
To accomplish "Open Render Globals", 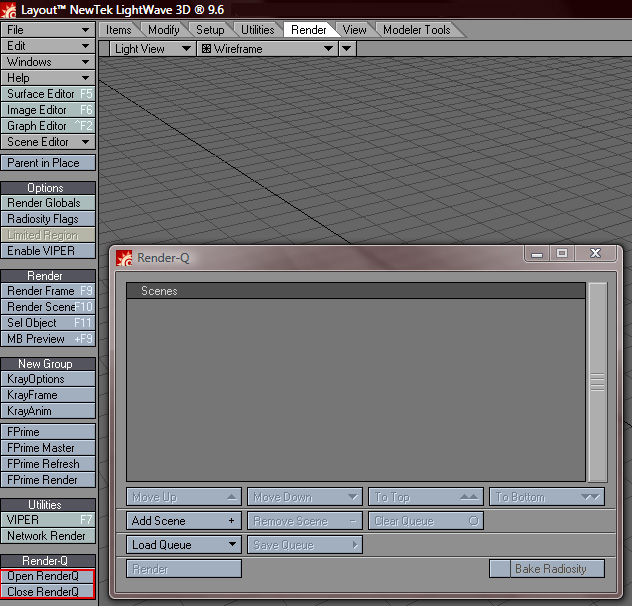I will pos(48,203).
